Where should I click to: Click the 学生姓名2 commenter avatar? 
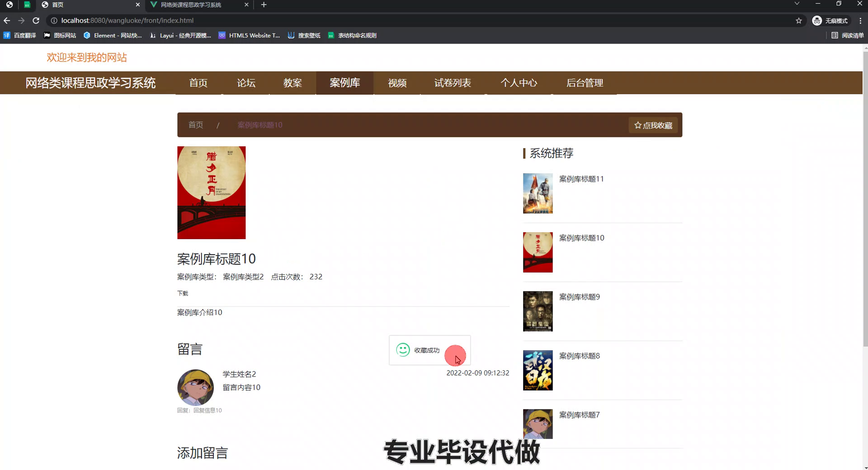click(x=195, y=387)
